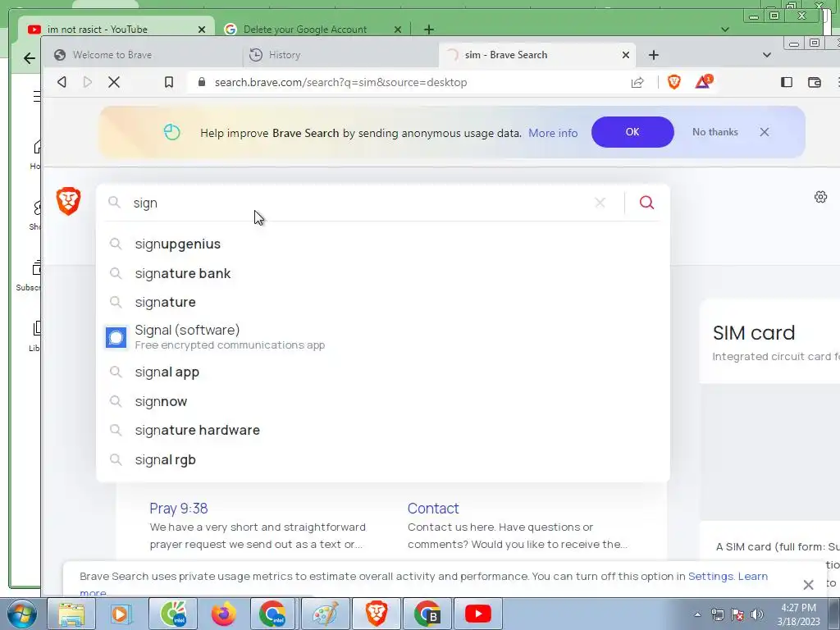Screen dimensions: 840x630
Task: Choose signal app suggestion
Action: tap(383, 372)
